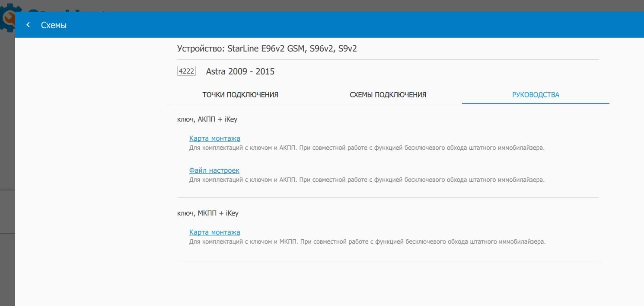Open Карта монтажа link for МКПП
This screenshot has width=644, height=306.
[214, 232]
